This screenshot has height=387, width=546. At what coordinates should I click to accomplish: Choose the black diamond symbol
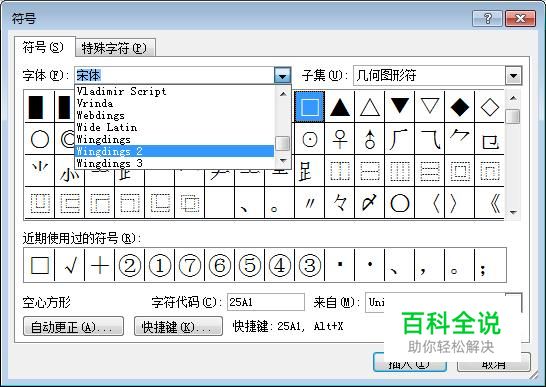pyautogui.click(x=459, y=107)
